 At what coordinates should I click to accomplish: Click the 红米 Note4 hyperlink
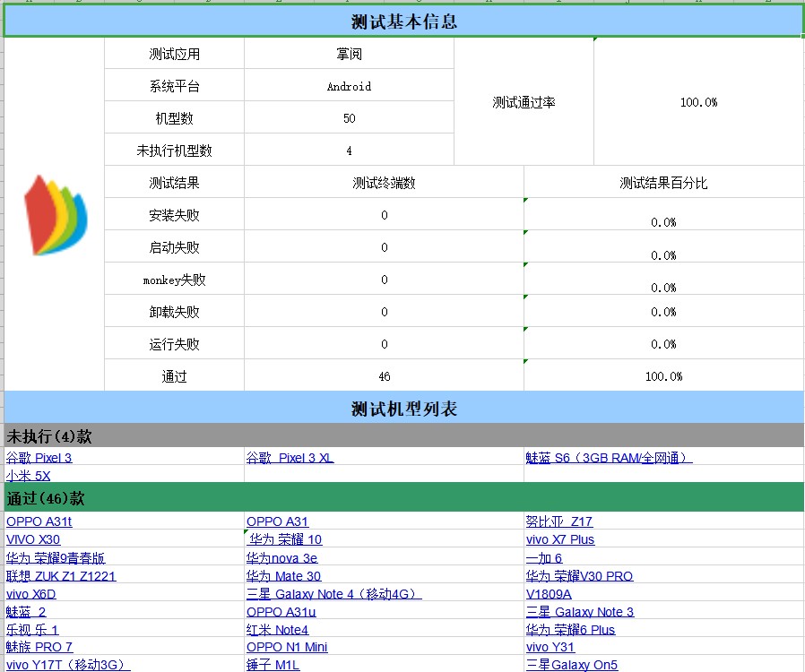(274, 629)
